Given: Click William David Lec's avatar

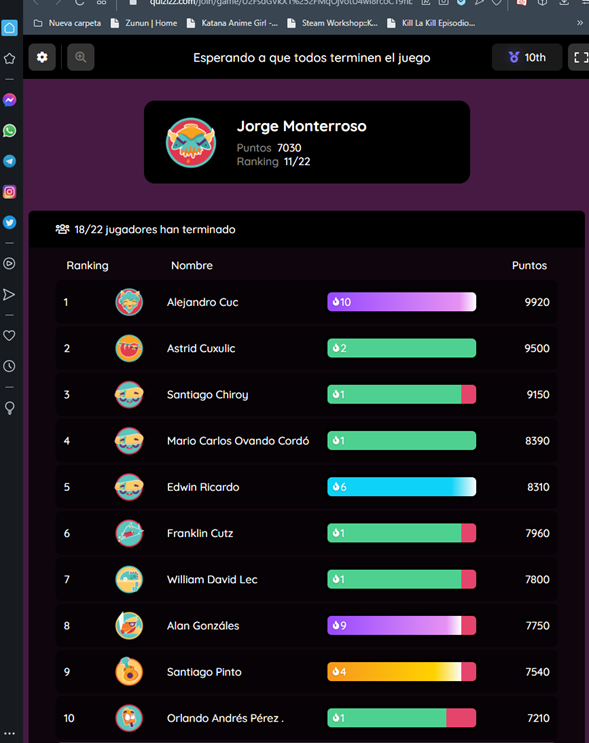Looking at the screenshot, I should click(129, 579).
